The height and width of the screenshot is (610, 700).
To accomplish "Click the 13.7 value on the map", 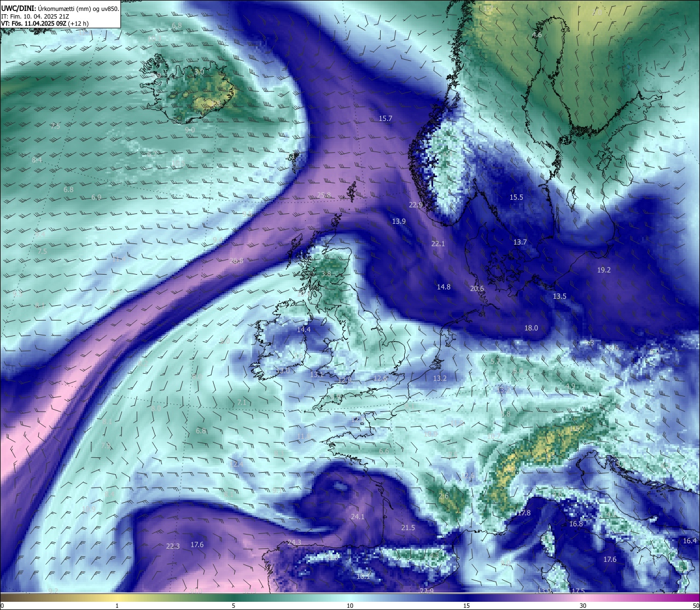I will pyautogui.click(x=520, y=242).
